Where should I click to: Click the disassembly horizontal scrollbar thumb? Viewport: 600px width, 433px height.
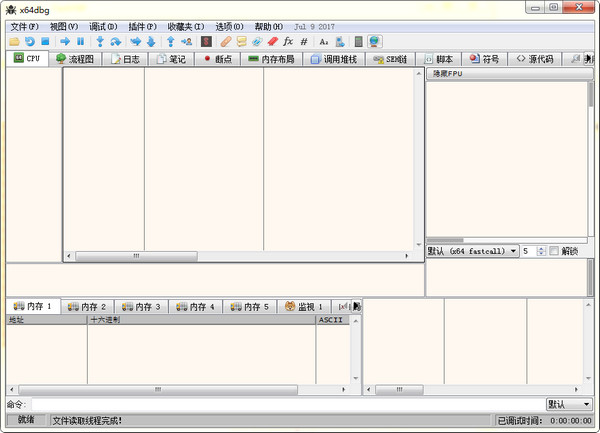point(136,256)
